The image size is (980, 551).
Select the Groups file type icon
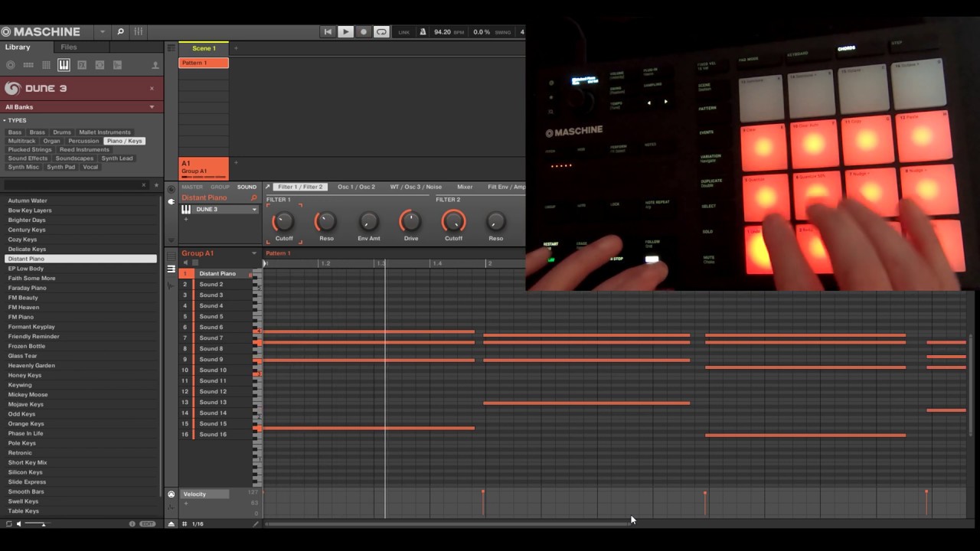click(x=28, y=65)
